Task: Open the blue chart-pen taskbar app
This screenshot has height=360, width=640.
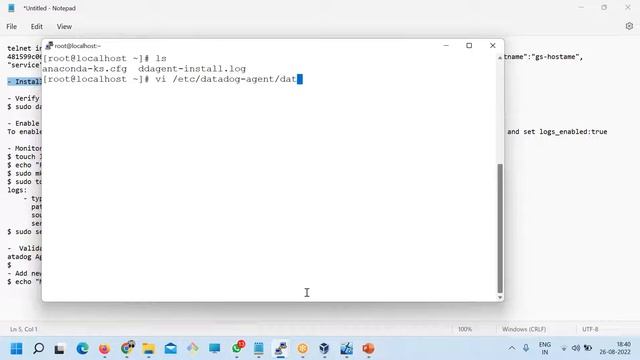Action: click(346, 349)
